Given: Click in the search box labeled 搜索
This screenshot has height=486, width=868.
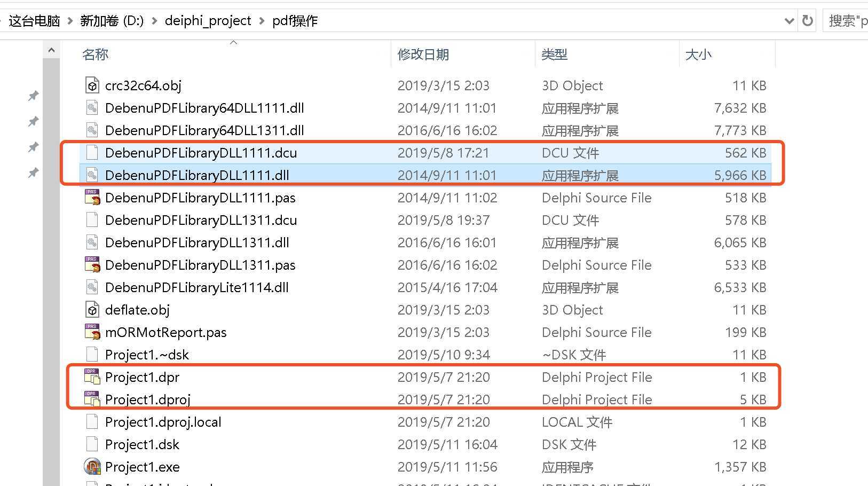Looking at the screenshot, I should (846, 21).
